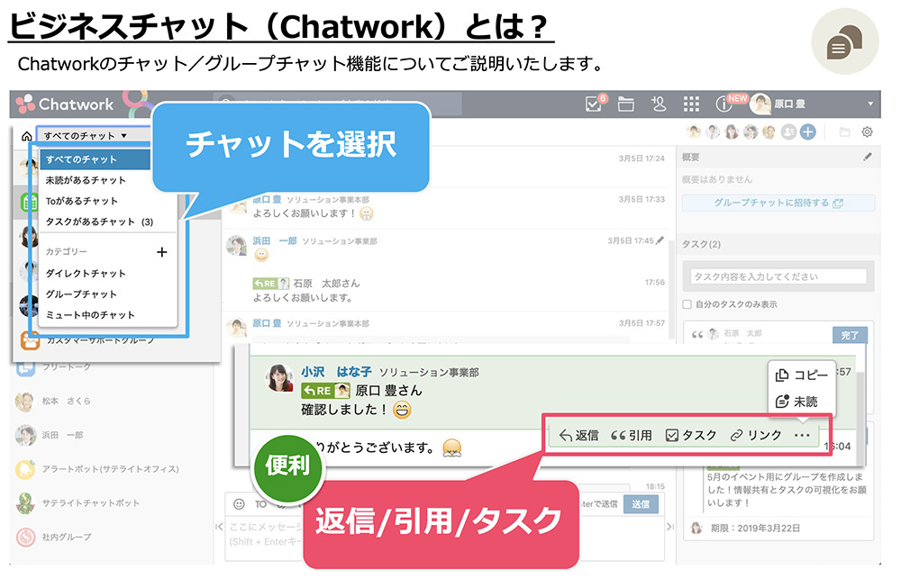The image size is (901, 588).
Task: Click the file management folder icon in top bar
Action: click(x=625, y=104)
